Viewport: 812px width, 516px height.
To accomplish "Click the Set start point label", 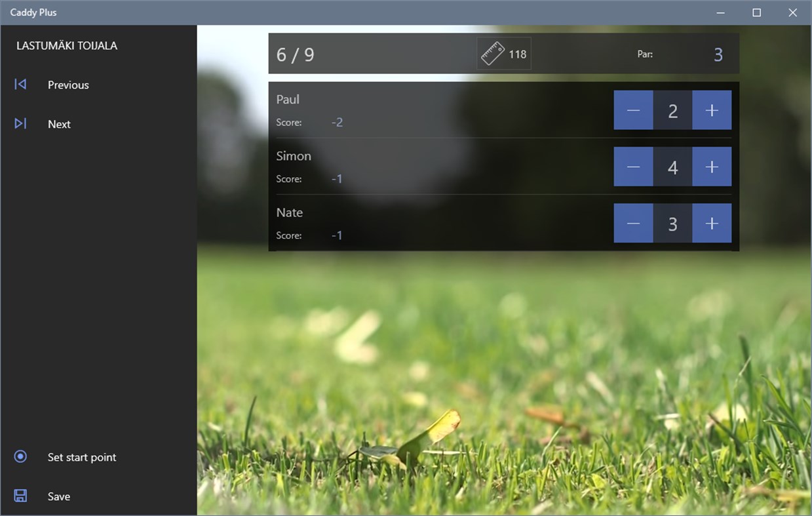I will (x=81, y=456).
